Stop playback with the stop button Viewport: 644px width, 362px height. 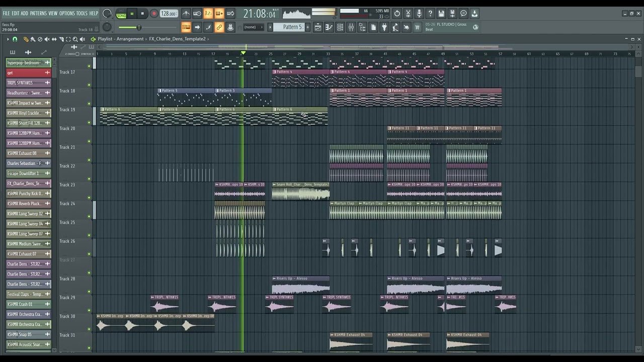[142, 14]
